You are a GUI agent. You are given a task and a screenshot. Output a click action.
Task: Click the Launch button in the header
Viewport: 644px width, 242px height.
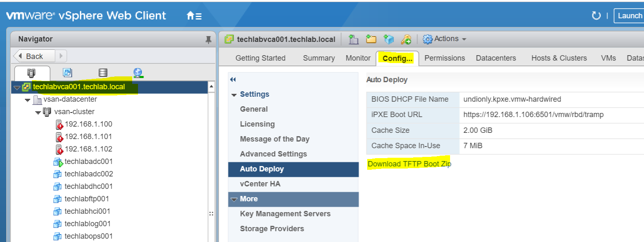click(x=629, y=16)
